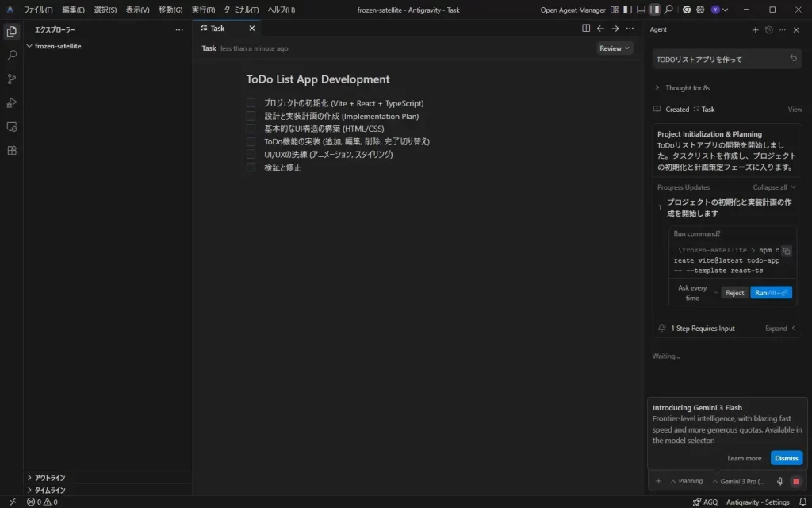The height and width of the screenshot is (508, 812).
Task: Close the Task editor tab
Action: coord(252,29)
